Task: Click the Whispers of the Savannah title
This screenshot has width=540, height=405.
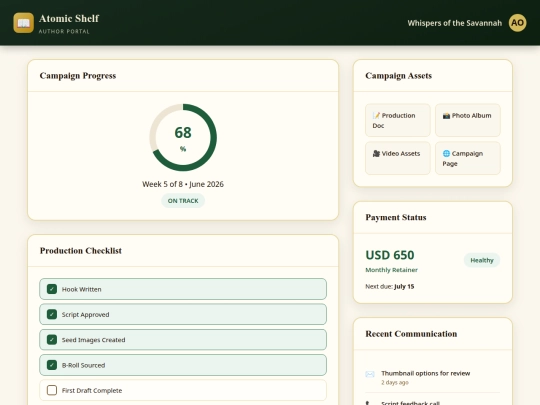Action: pos(455,23)
